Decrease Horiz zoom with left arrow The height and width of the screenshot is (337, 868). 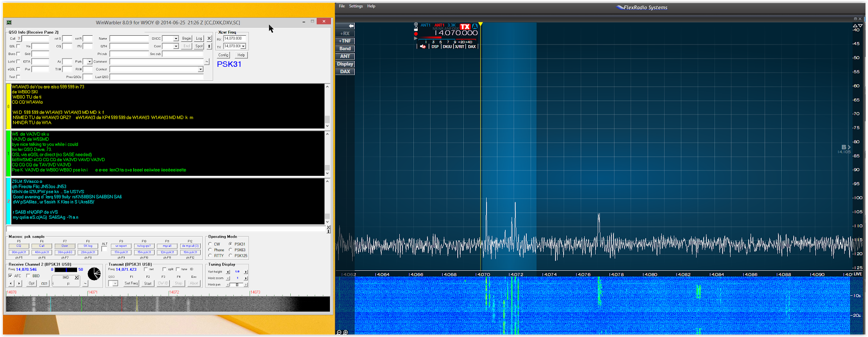click(228, 278)
